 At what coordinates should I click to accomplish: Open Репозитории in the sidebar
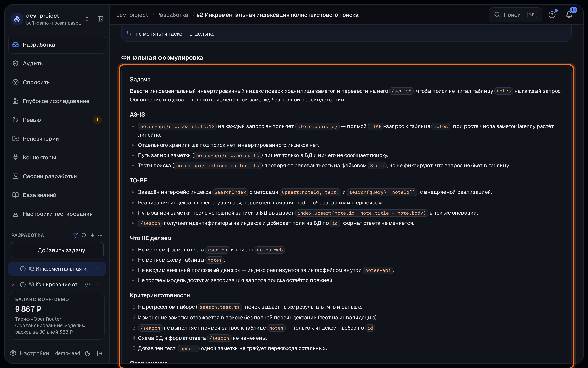click(57, 139)
